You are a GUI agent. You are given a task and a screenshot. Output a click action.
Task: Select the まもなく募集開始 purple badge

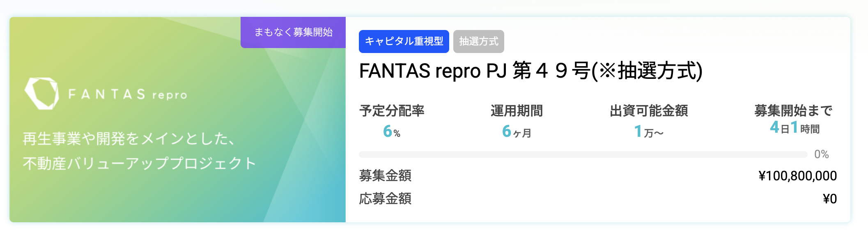[x=293, y=32]
